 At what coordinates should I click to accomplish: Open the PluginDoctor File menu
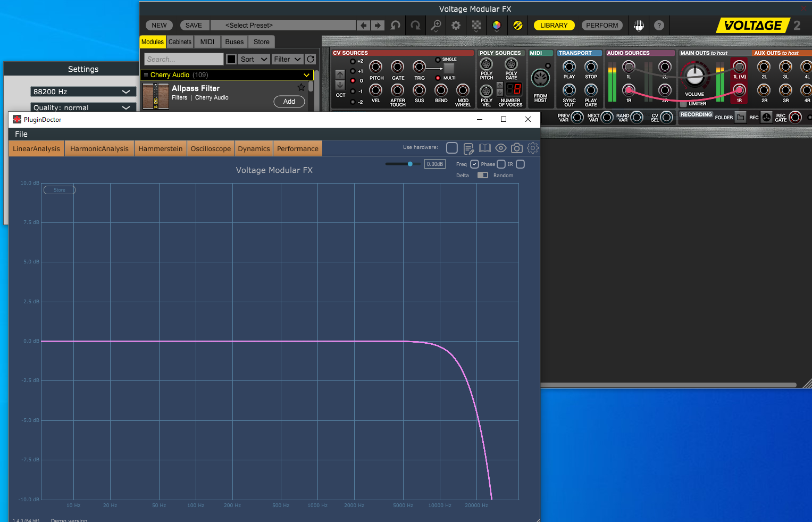point(21,134)
